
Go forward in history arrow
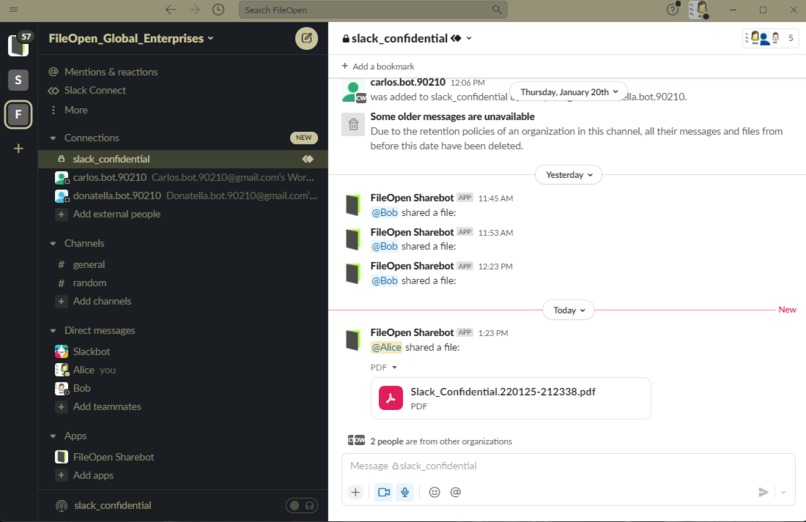click(x=194, y=10)
